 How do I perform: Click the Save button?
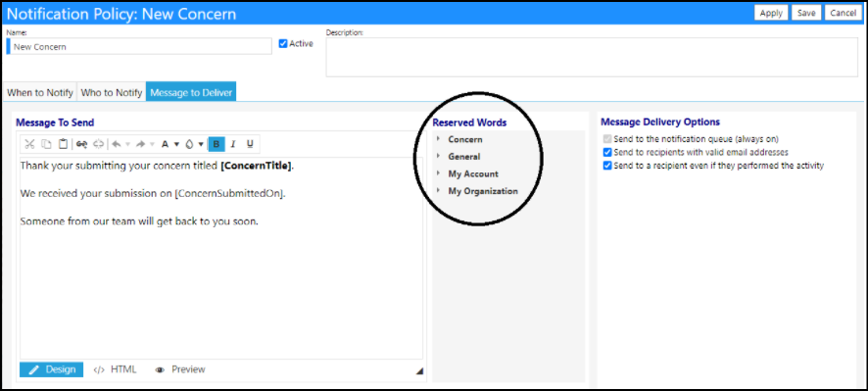pyautogui.click(x=806, y=14)
